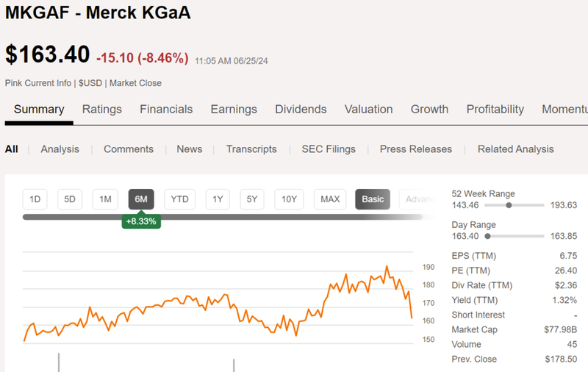Switch chart to YTD range
The width and height of the screenshot is (588, 372).
180,199
